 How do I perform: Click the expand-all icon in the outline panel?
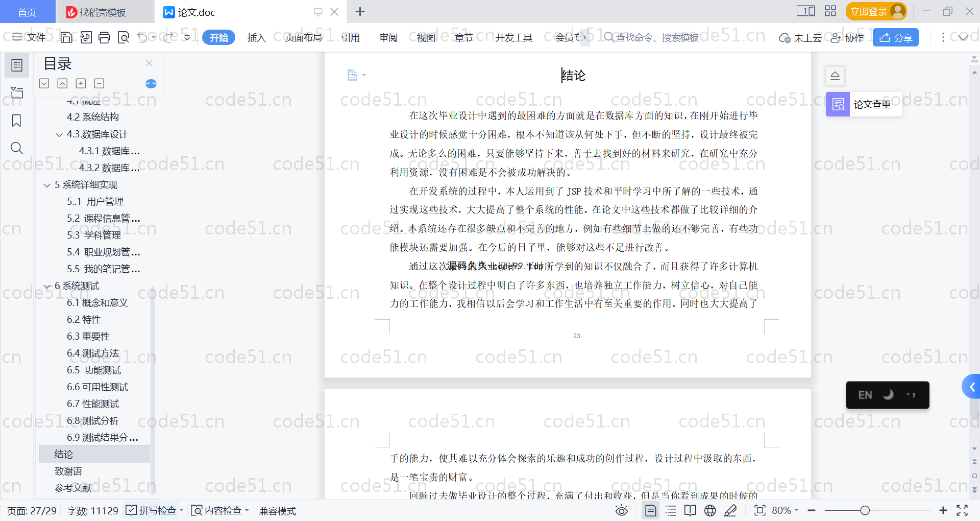point(44,83)
